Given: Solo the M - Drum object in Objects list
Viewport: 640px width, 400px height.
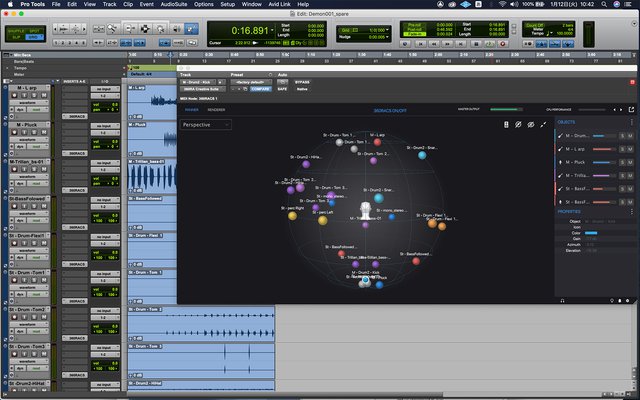Looking at the screenshot, I should point(624,134).
